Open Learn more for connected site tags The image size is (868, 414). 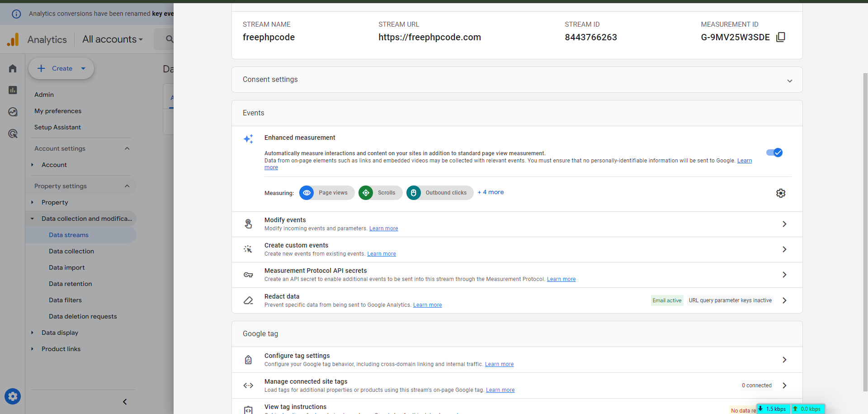click(500, 390)
